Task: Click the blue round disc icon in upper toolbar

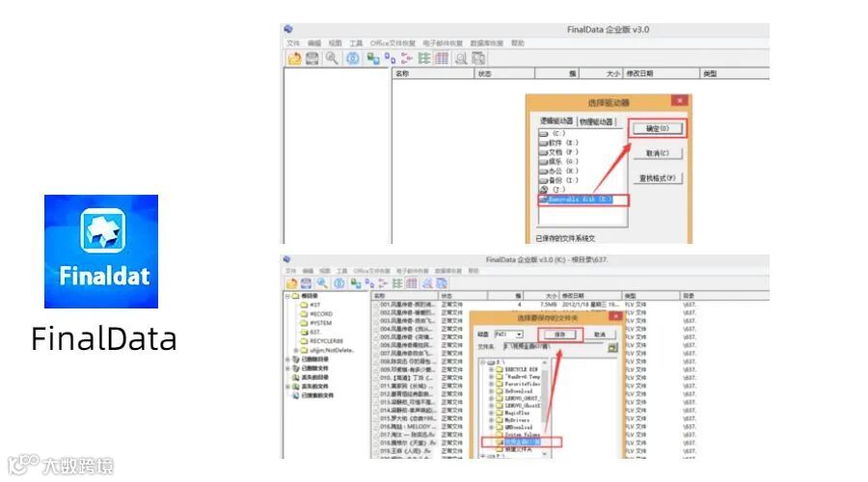Action: point(353,58)
